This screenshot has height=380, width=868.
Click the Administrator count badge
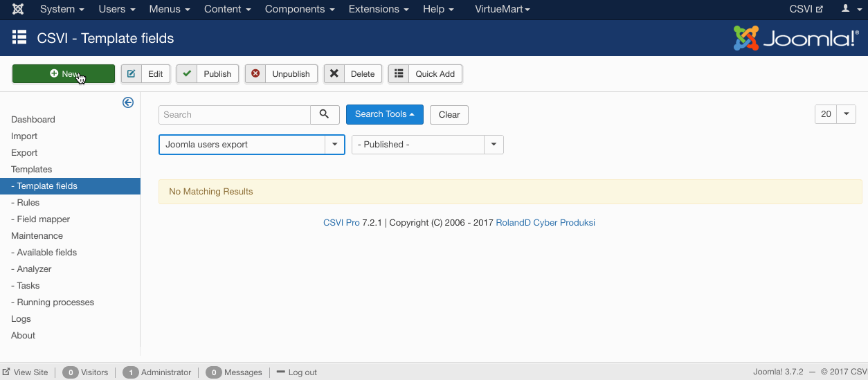coord(131,372)
